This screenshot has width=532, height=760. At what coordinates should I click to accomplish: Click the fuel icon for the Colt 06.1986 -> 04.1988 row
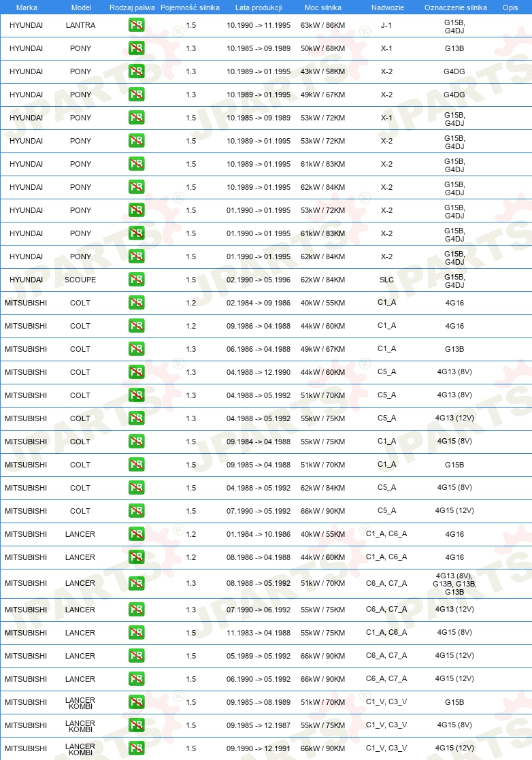pos(137,349)
